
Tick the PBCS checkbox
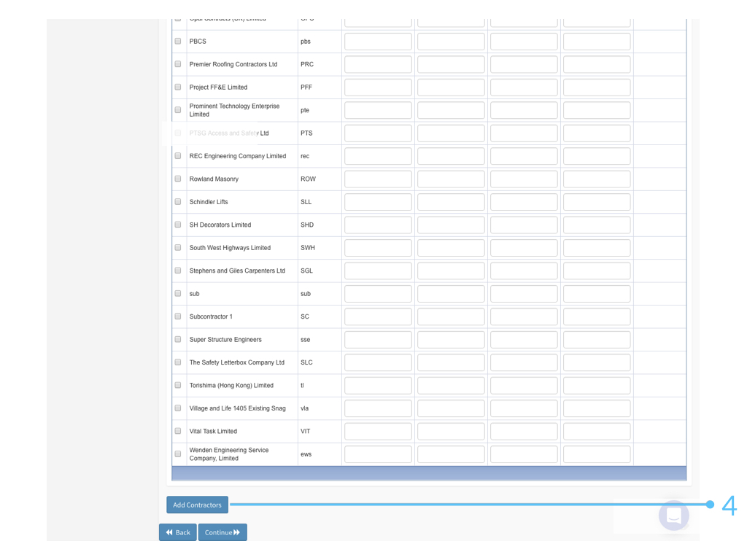[178, 42]
